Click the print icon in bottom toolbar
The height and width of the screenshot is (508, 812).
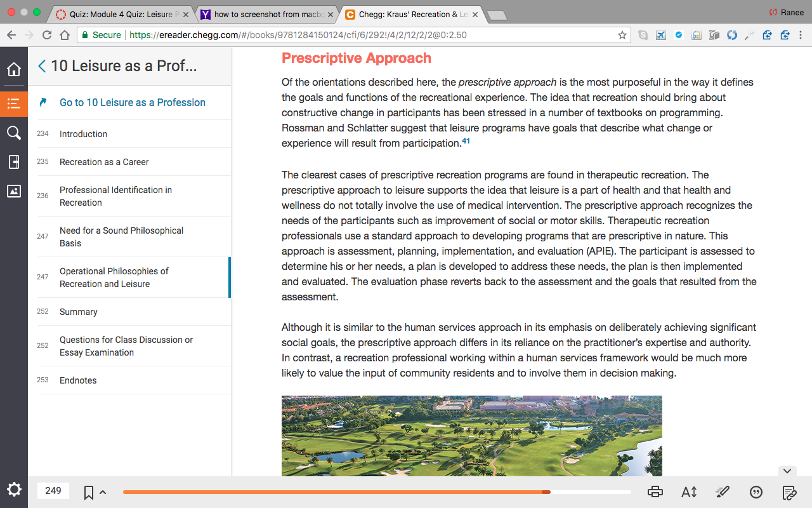pos(655,491)
